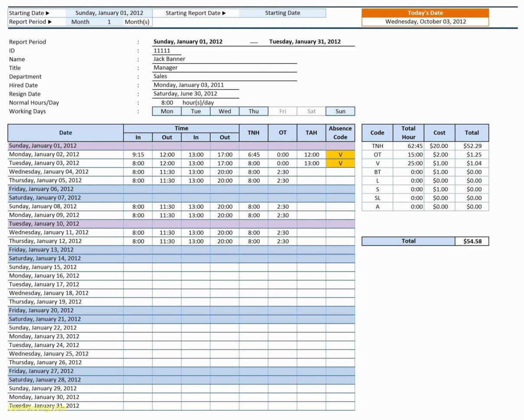524x420 pixels.
Task: Click the 13:00 TAH value for Tuesday, January 03
Action: (311, 163)
